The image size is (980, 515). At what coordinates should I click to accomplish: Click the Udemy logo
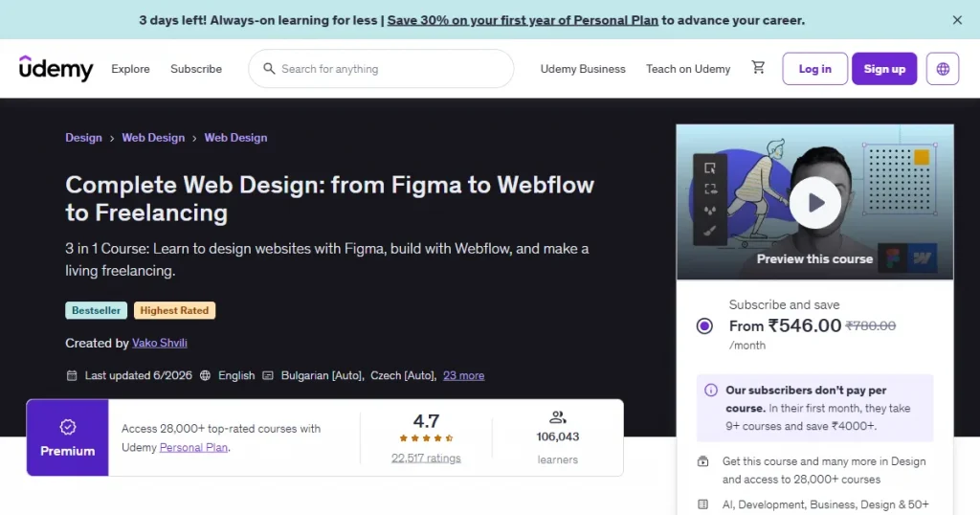pos(56,68)
